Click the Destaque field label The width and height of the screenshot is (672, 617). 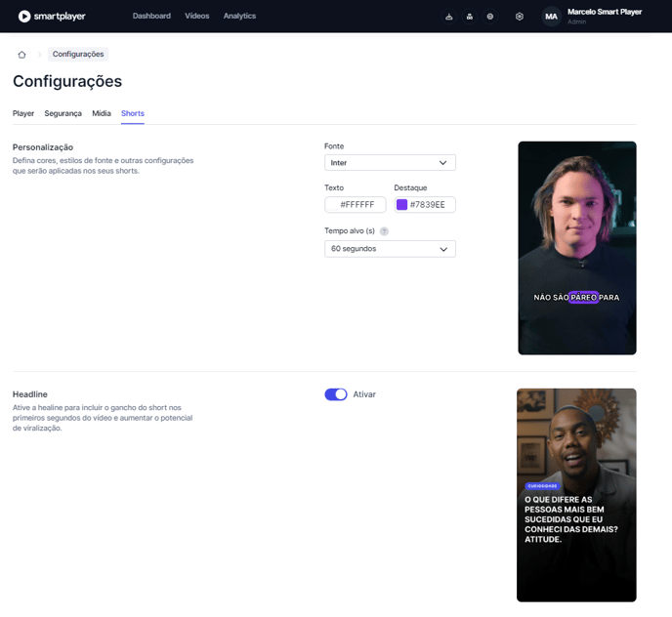pos(410,188)
